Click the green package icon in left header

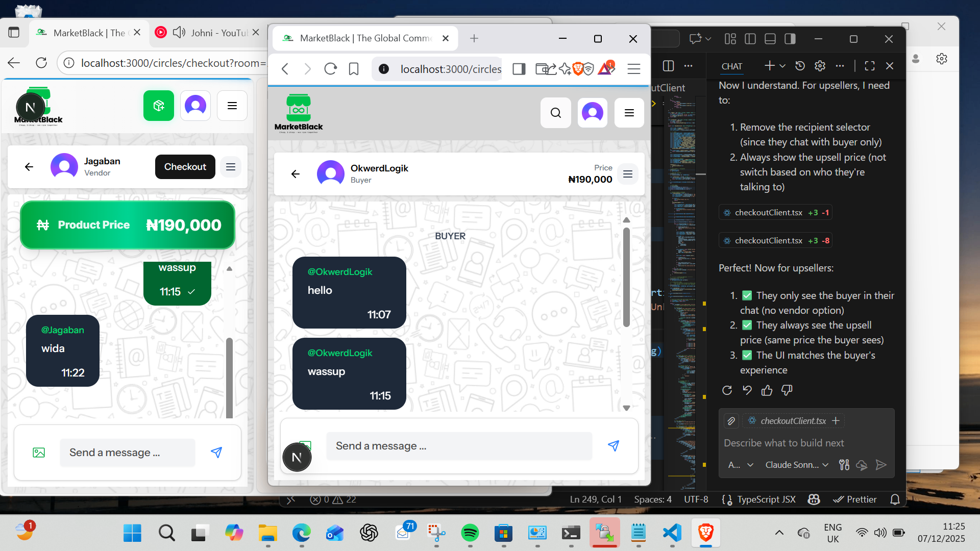point(159,106)
